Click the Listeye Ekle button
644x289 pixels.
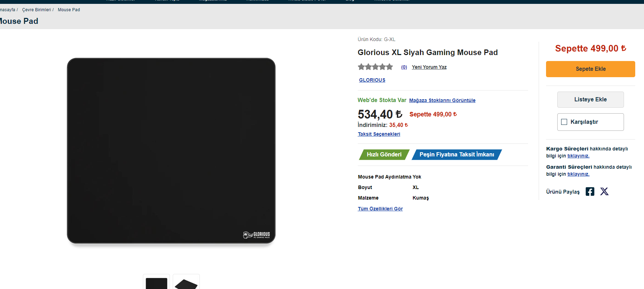tap(591, 100)
